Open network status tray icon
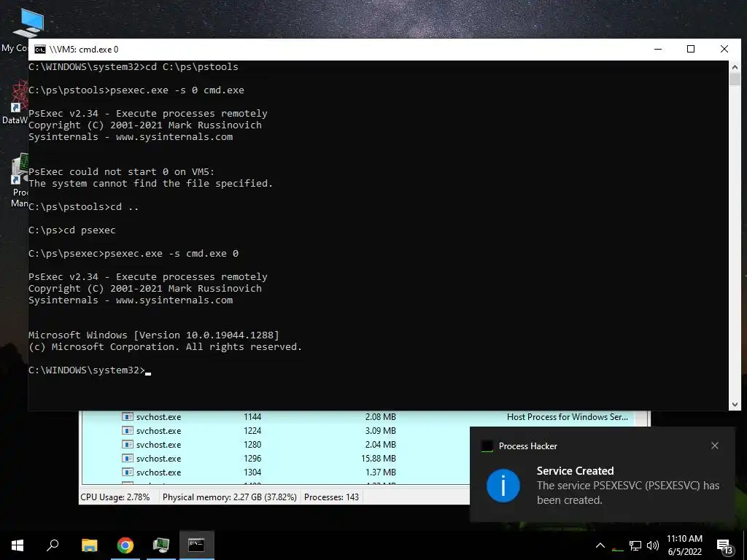 coord(635,545)
